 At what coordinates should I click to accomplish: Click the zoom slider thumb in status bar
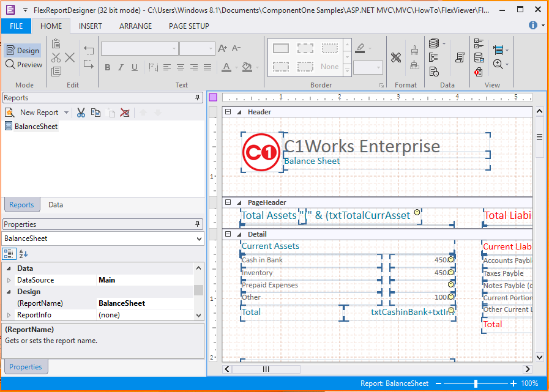(476, 383)
